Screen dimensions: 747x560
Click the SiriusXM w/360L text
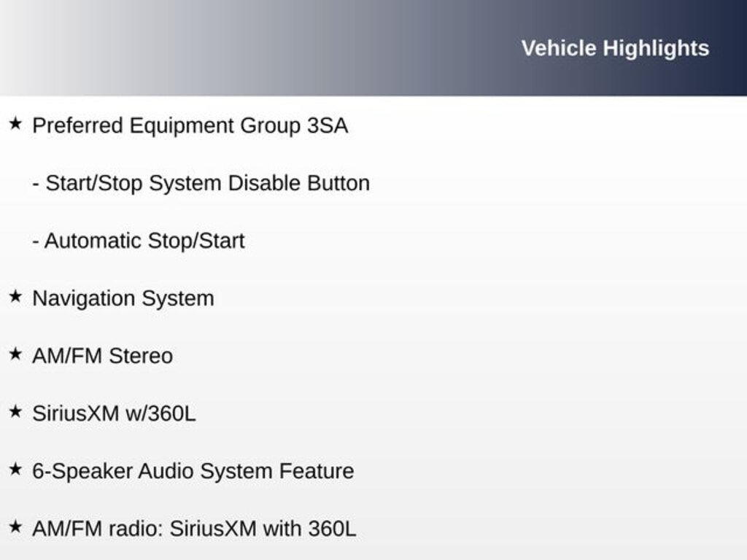click(x=114, y=413)
